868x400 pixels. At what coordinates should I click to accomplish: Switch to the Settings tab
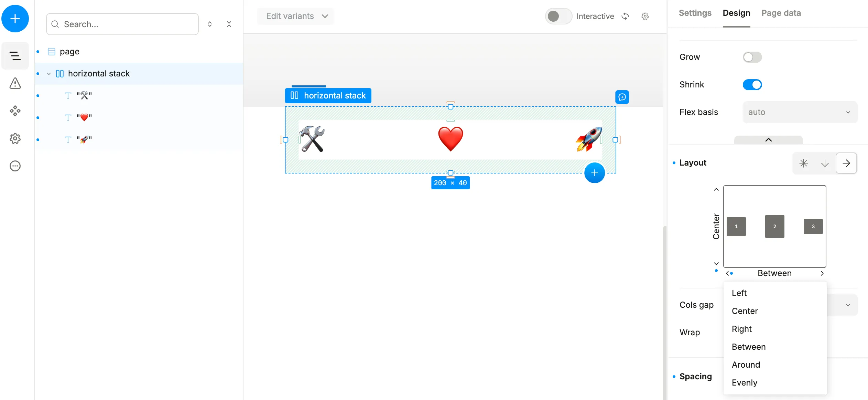click(695, 13)
